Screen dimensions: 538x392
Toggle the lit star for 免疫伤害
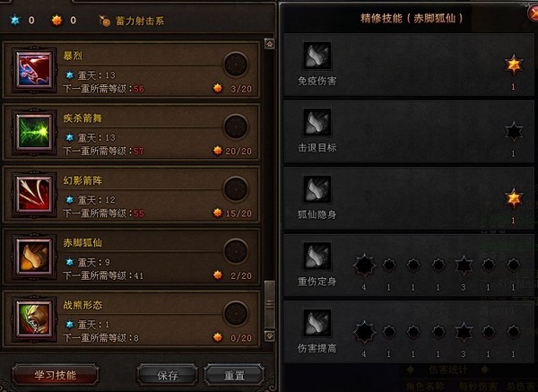pos(514,65)
